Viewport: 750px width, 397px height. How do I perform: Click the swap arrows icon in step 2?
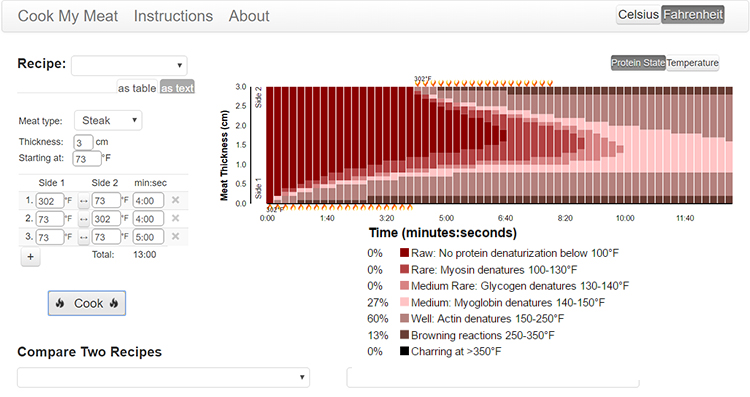[84, 219]
